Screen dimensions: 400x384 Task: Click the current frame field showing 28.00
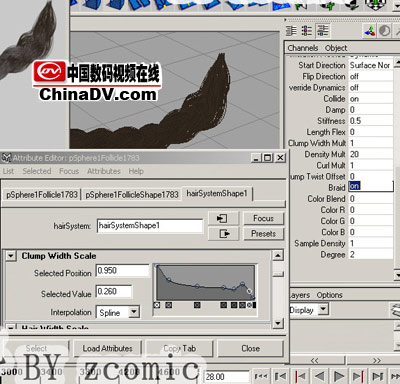(226, 377)
